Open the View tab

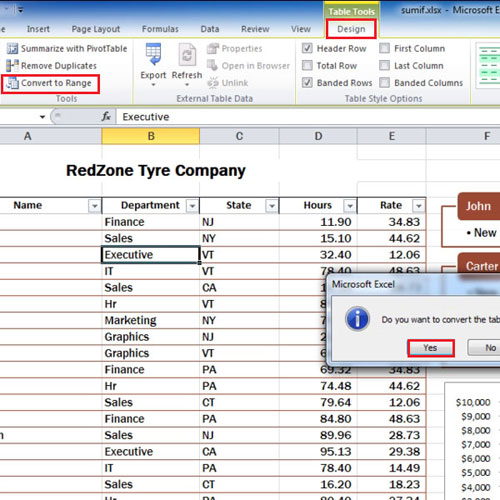[x=301, y=29]
